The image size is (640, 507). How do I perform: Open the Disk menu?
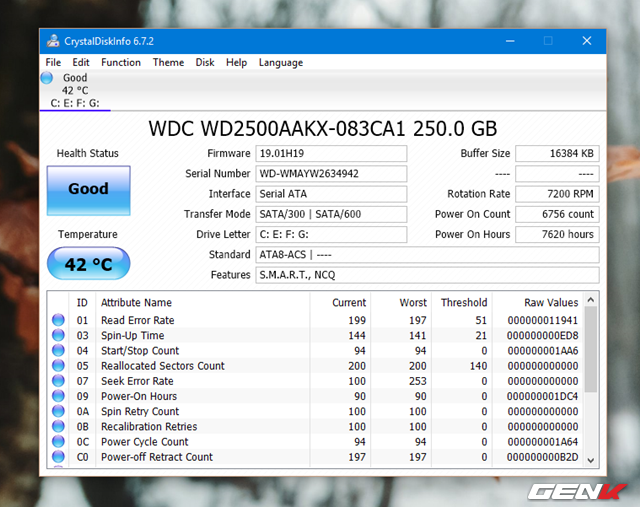[x=204, y=62]
